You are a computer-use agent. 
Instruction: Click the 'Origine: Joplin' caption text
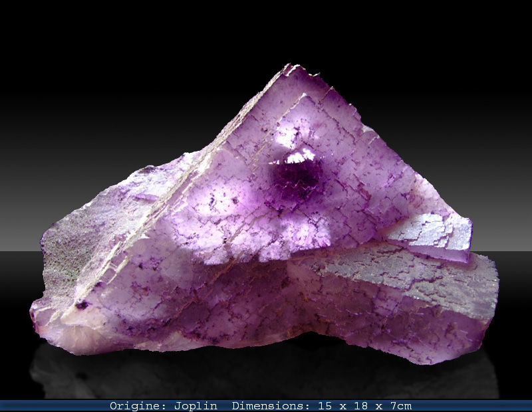click(164, 406)
